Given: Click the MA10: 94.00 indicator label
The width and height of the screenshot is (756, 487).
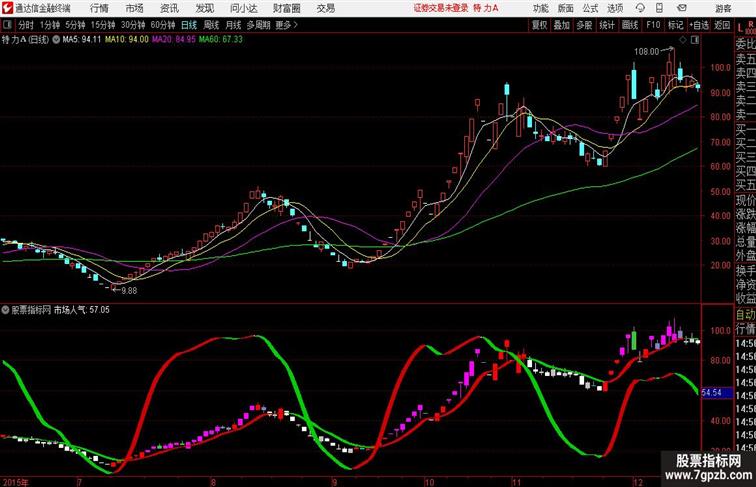Looking at the screenshot, I should (127, 40).
